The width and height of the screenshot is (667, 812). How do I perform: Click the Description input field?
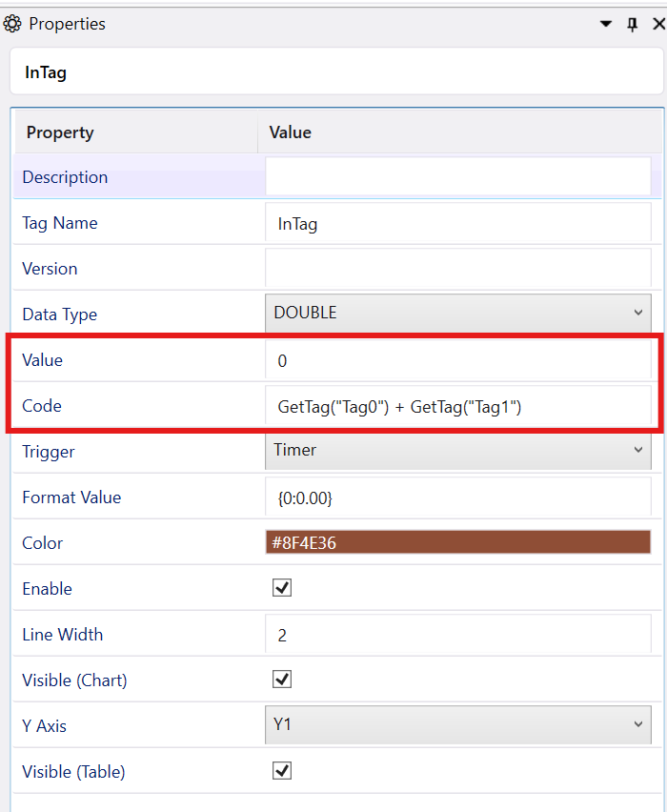tap(457, 176)
